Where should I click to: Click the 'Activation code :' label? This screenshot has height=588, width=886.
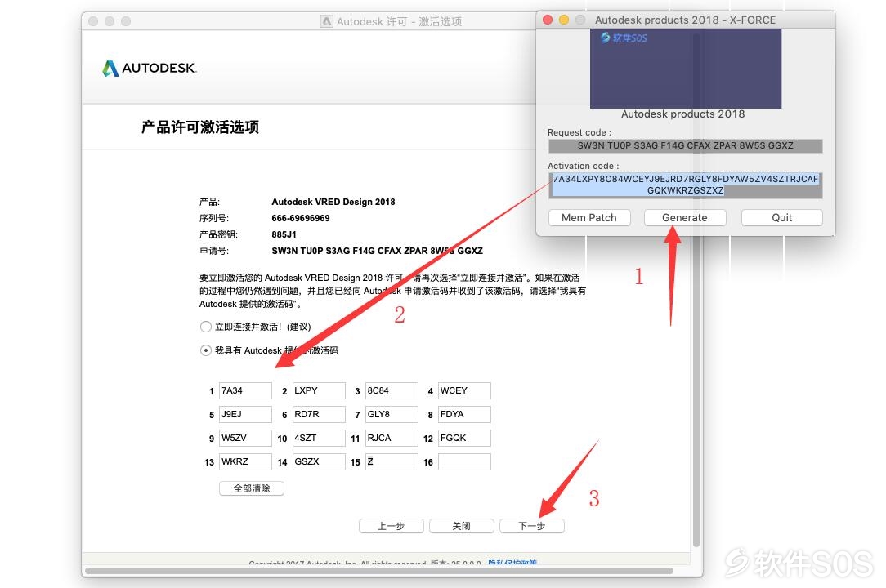pyautogui.click(x=583, y=166)
